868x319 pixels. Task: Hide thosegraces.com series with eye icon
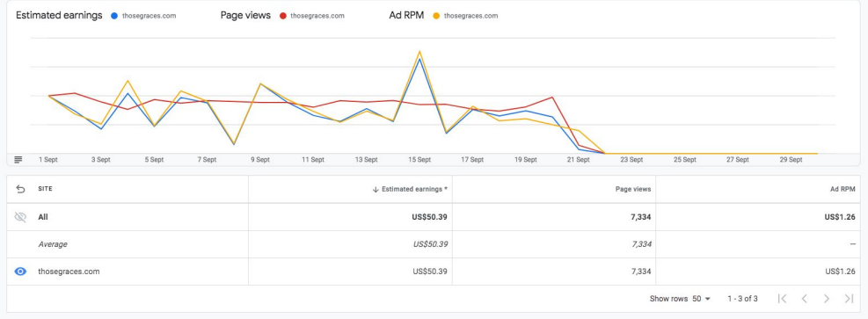(20, 272)
